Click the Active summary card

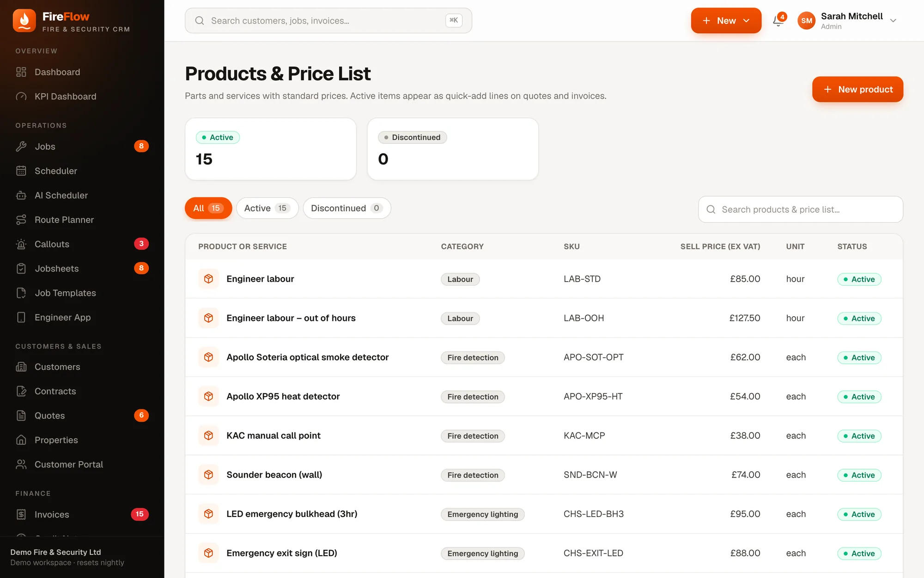271,149
